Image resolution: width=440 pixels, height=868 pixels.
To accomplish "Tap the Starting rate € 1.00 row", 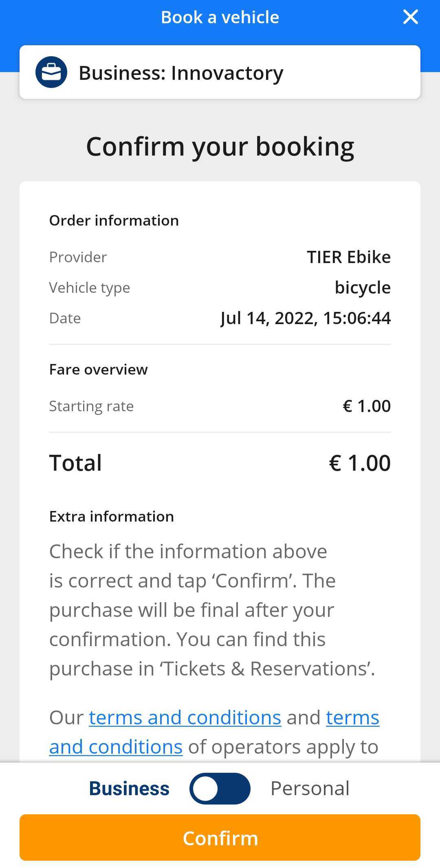I will coord(220,406).
